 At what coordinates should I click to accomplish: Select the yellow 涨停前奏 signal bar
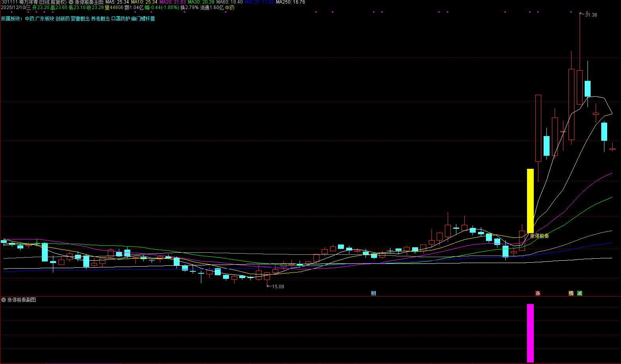[530, 201]
